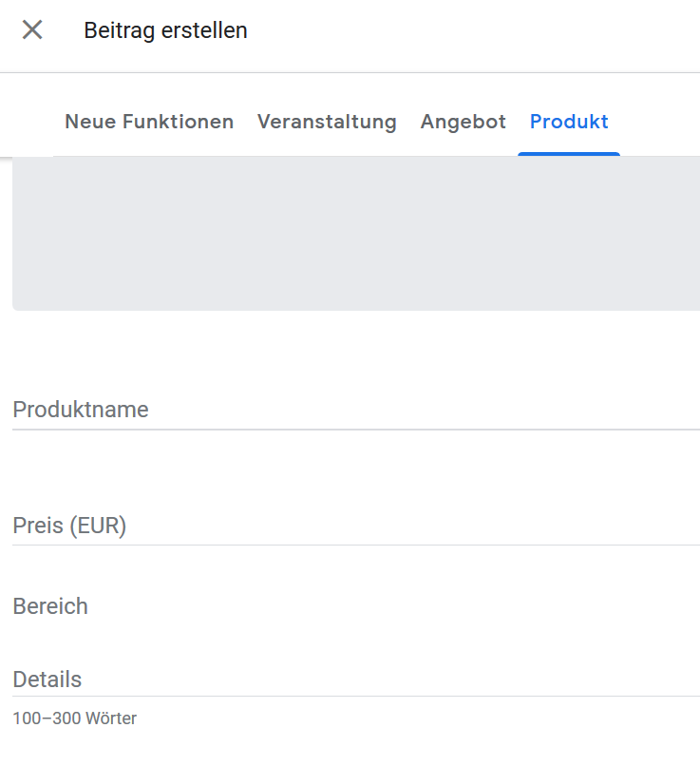Select the Angebot tab

(463, 122)
